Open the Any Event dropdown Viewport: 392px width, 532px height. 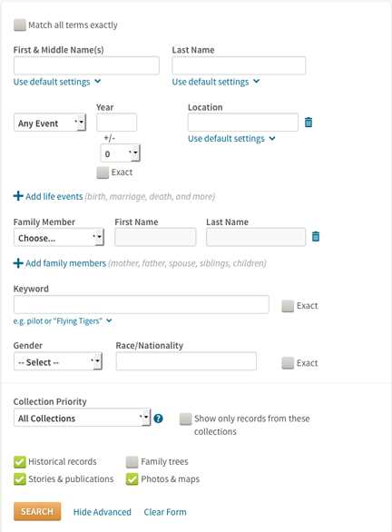[50, 123]
